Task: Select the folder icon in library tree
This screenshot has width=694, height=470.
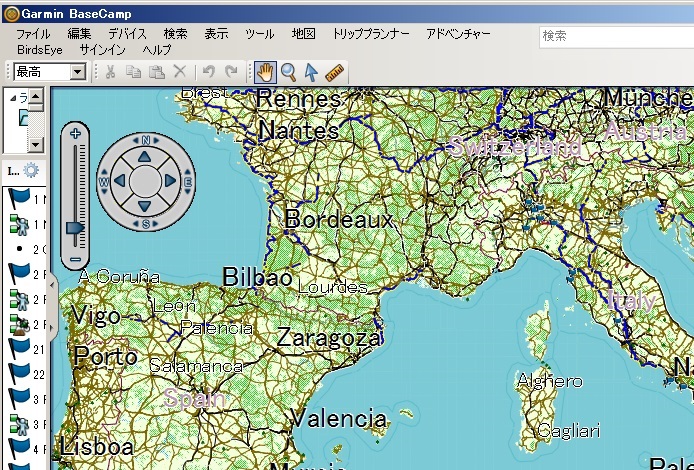Action: click(23, 118)
